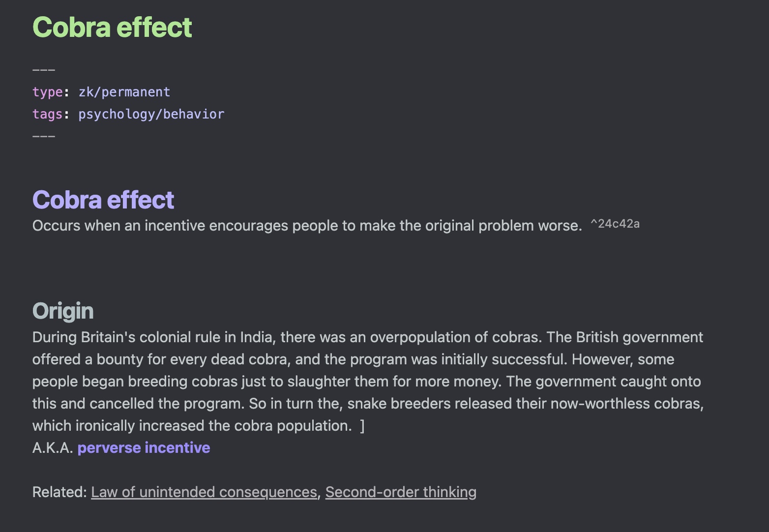The image size is (769, 532).
Task: Click the closing frontmatter dashes
Action: point(44,136)
